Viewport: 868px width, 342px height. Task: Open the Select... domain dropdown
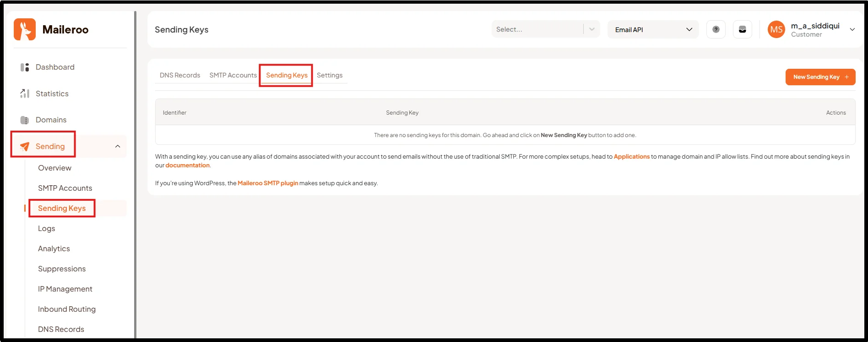pos(546,29)
